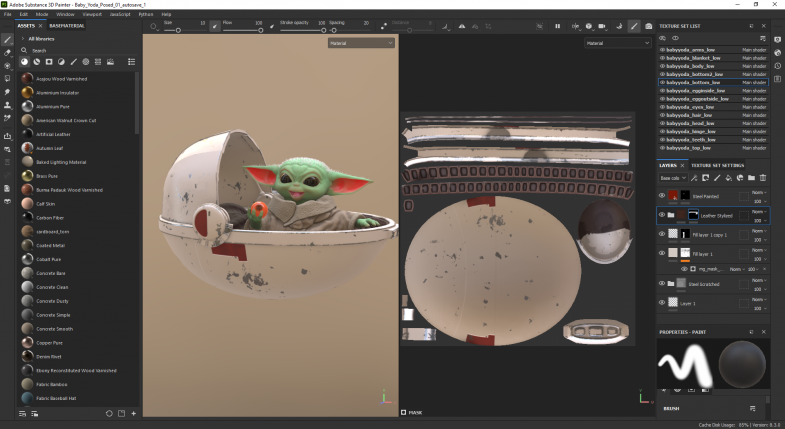The width and height of the screenshot is (785, 429).
Task: Switch asset view with list icon
Action: (x=131, y=62)
